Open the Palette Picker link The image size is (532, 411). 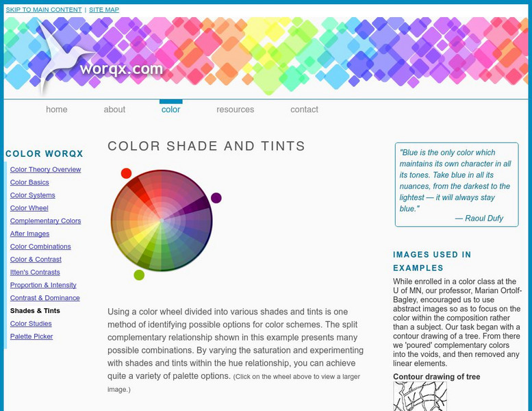pos(31,336)
